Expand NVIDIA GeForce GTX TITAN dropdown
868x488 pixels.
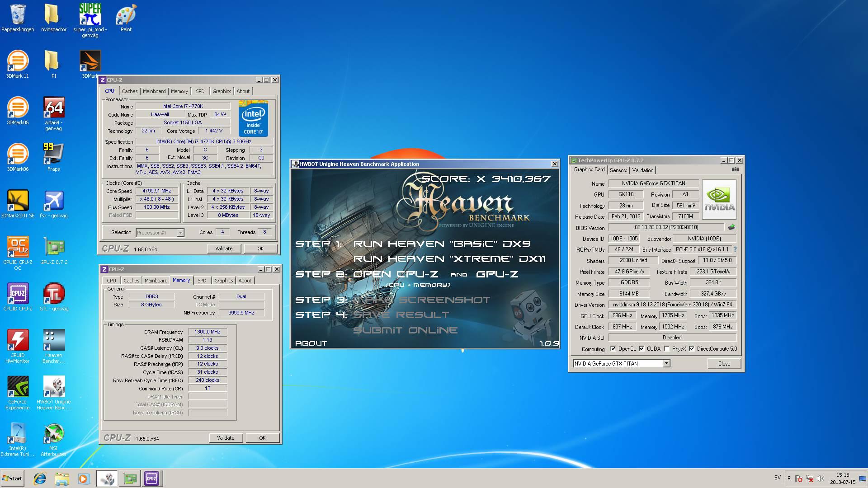[666, 363]
